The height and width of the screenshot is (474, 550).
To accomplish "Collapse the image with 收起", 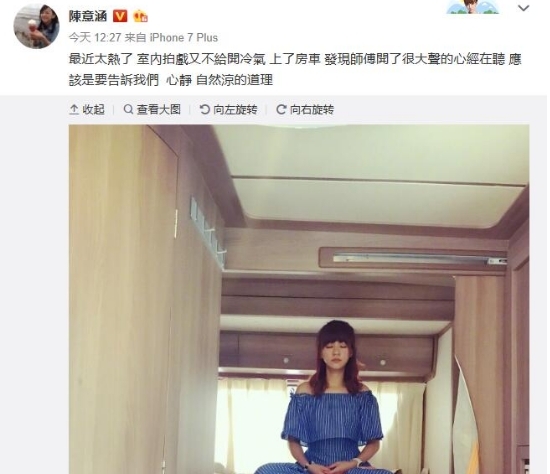I will coord(87,109).
